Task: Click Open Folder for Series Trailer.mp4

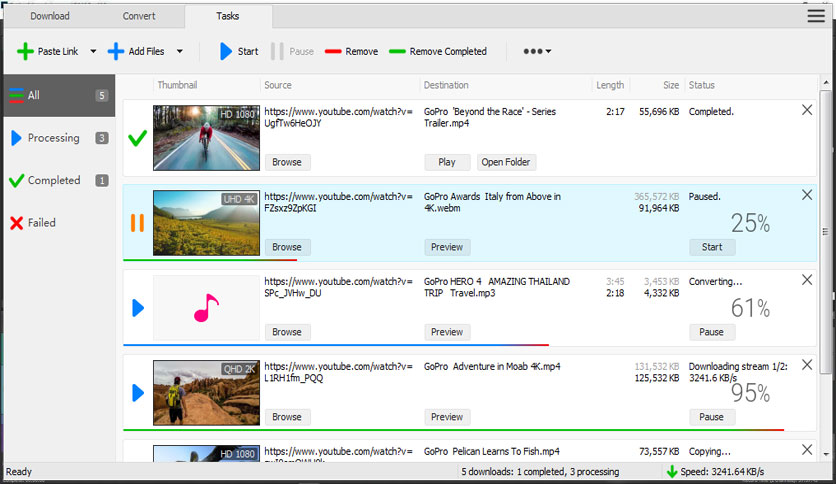Action: pos(506,162)
